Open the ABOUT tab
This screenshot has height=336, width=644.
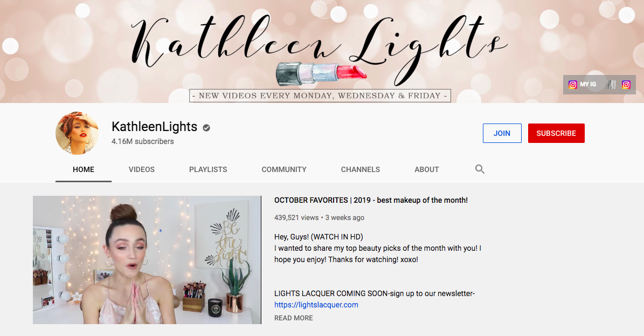[427, 169]
